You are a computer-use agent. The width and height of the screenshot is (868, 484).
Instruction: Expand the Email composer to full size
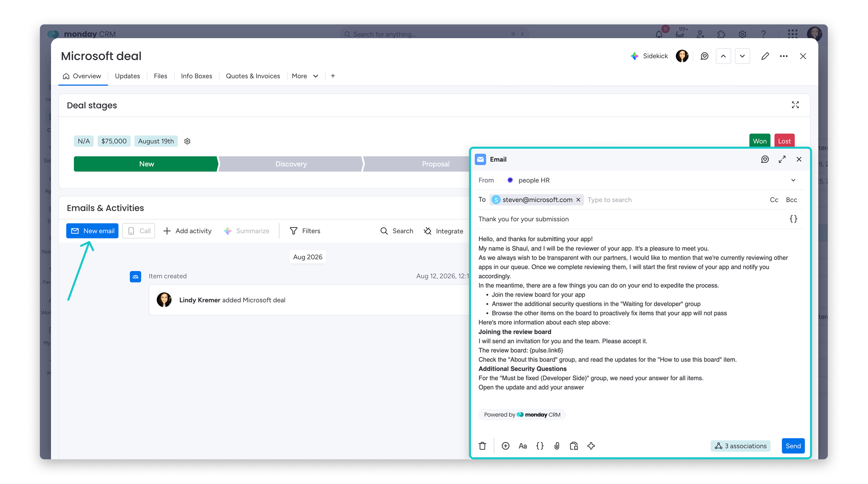tap(782, 159)
